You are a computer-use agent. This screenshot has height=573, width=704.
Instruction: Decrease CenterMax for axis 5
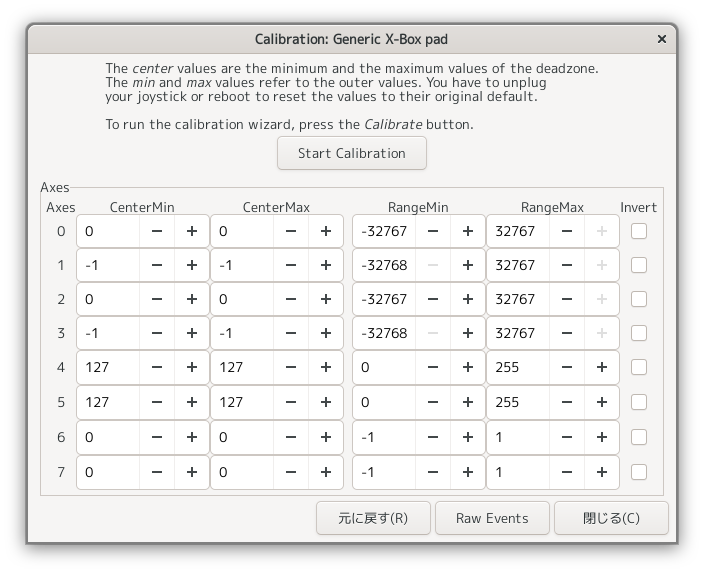tap(290, 402)
